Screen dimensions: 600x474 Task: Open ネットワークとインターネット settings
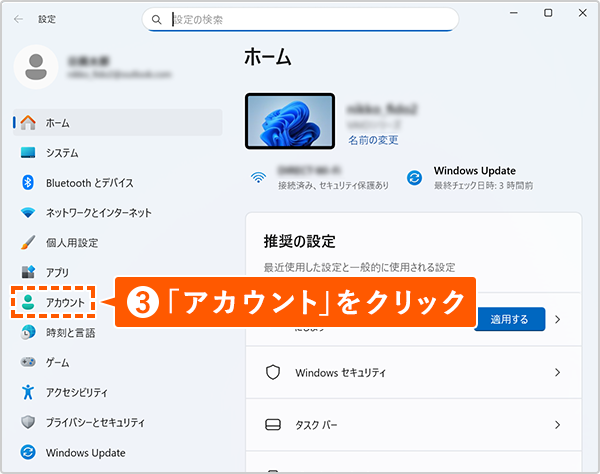point(98,213)
